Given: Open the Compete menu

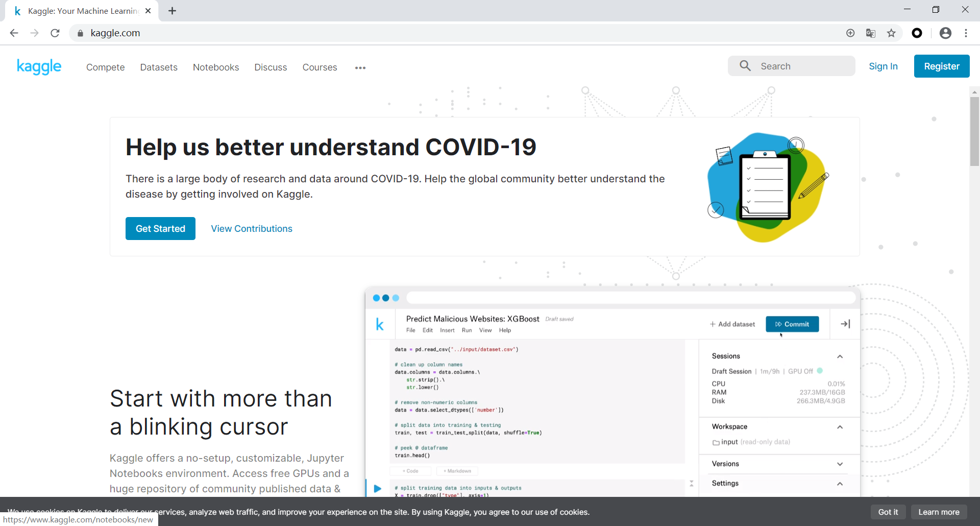Looking at the screenshot, I should [105, 67].
